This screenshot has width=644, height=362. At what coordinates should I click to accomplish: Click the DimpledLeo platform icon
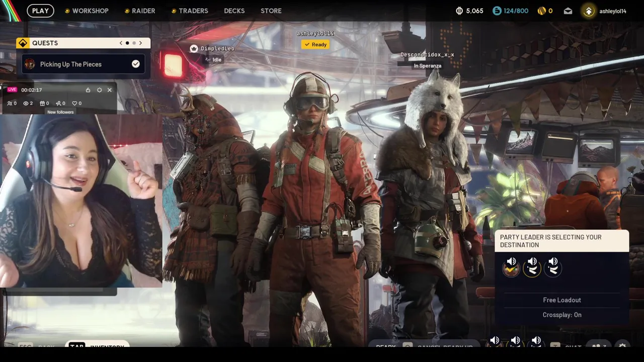click(194, 48)
